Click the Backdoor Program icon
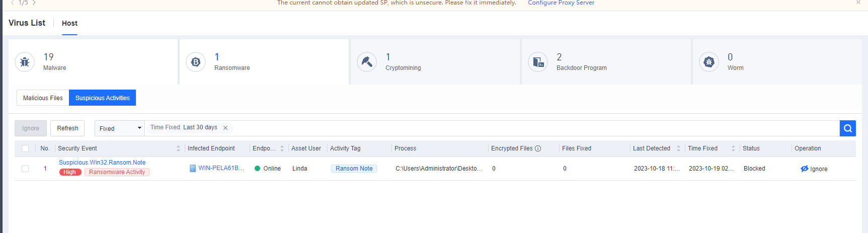Viewport: 868px width, 233px height. 538,62
